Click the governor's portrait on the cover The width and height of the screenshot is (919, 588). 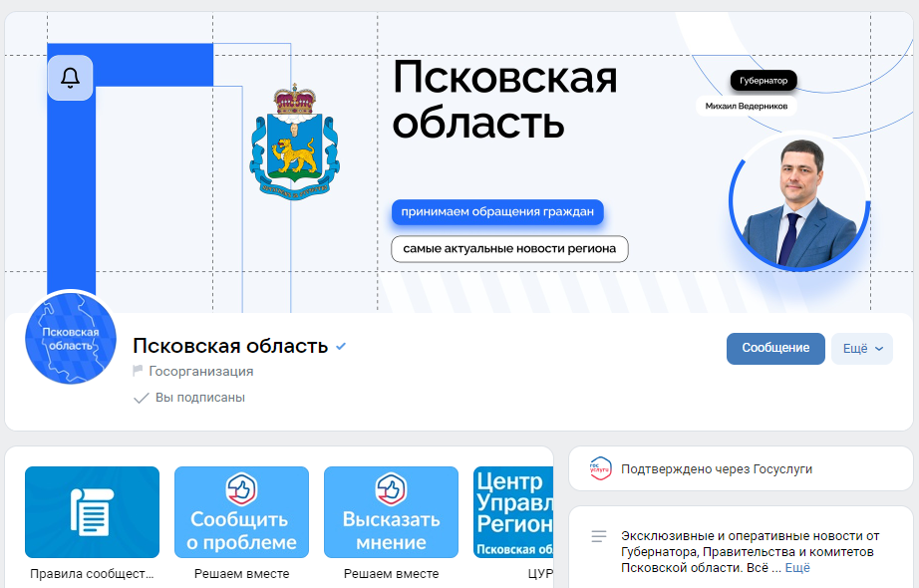point(799,201)
